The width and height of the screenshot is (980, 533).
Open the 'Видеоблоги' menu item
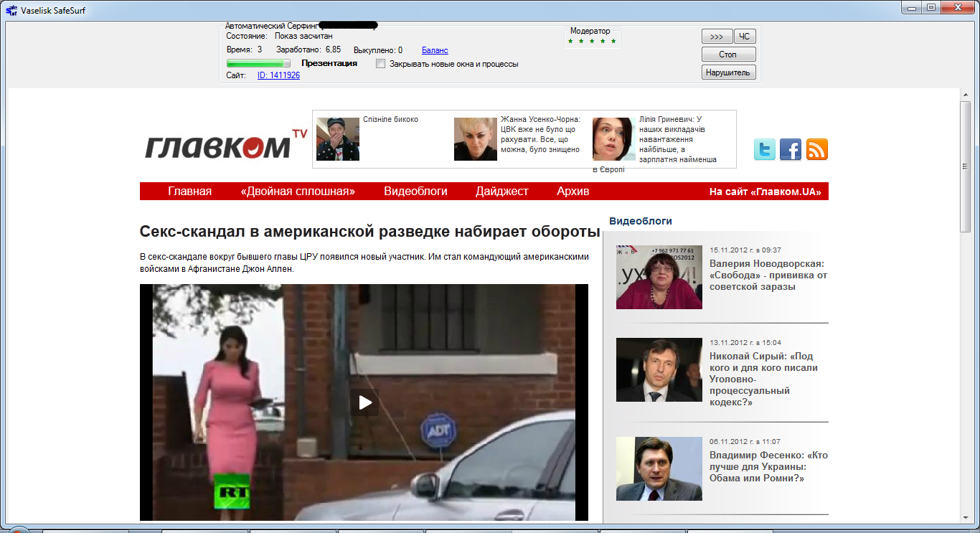[415, 192]
